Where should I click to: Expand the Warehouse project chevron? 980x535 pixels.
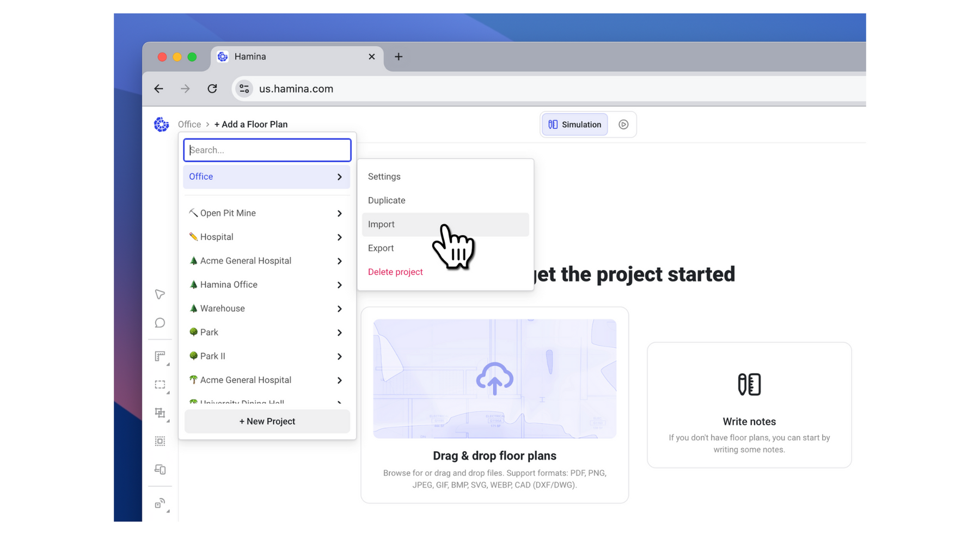[x=339, y=309]
